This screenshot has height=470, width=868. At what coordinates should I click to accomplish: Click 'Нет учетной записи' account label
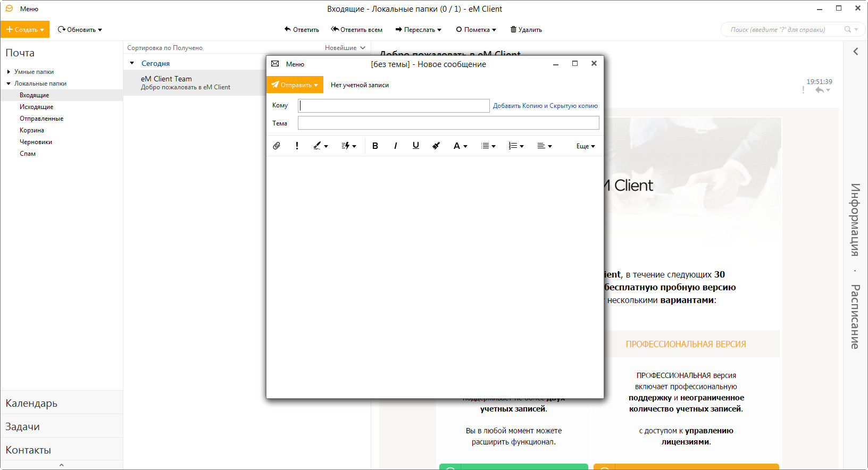coord(360,85)
